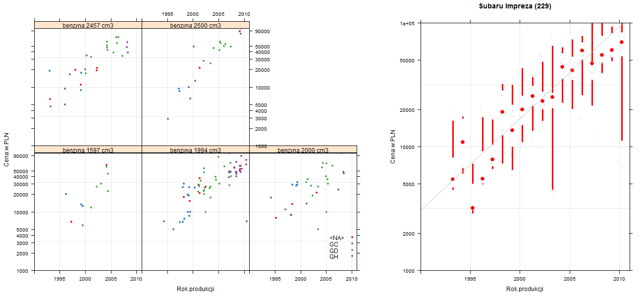Select the "benzyna 1994 cm3" panel strip
Viewport: 644px width, 297px height.
tap(196, 150)
